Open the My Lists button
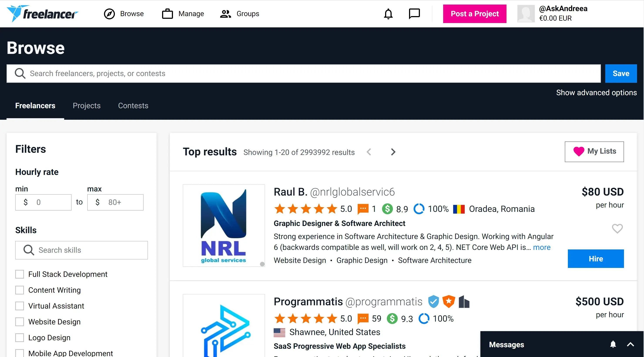 [594, 151]
